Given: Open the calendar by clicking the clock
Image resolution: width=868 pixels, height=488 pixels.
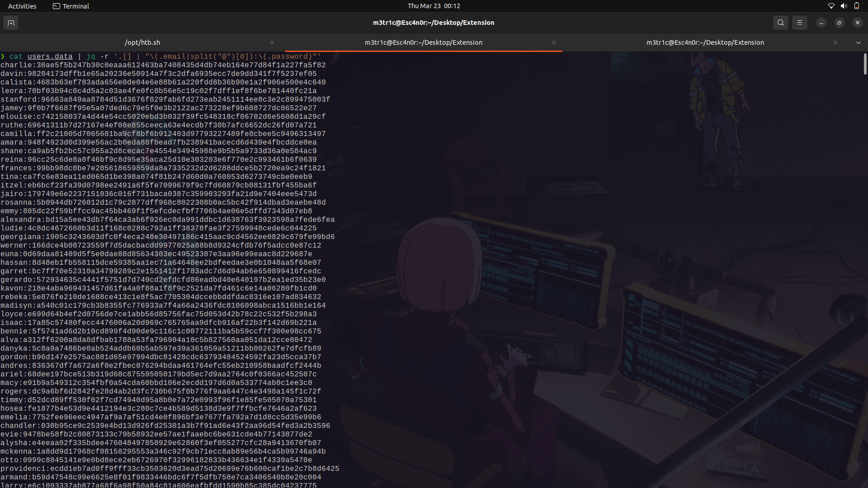Looking at the screenshot, I should [433, 6].
